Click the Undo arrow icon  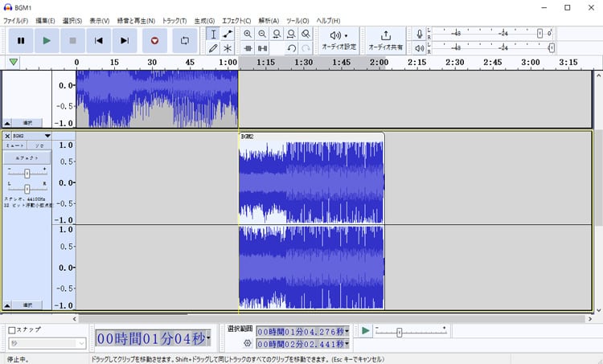pyautogui.click(x=291, y=48)
